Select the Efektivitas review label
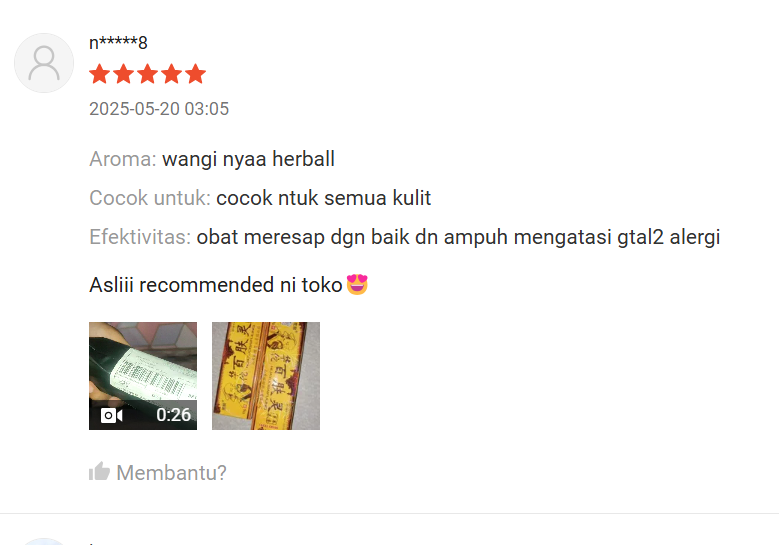The width and height of the screenshot is (779, 545). [140, 237]
